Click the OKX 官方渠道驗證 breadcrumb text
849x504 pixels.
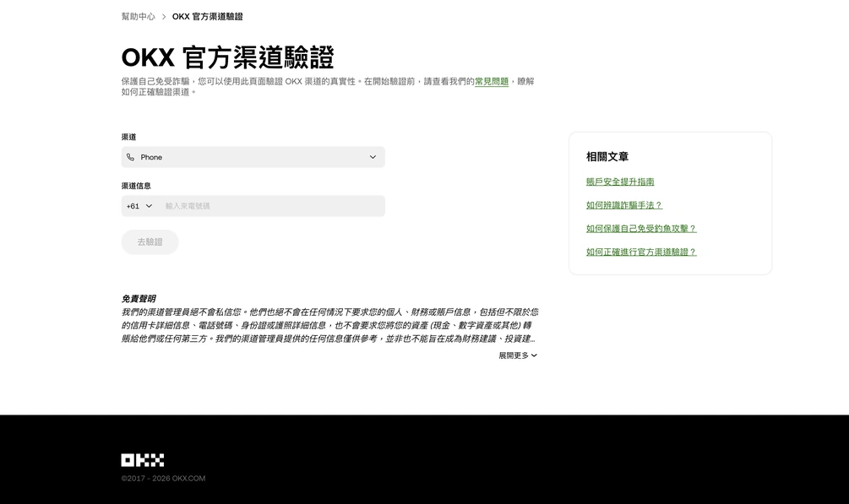(x=207, y=17)
